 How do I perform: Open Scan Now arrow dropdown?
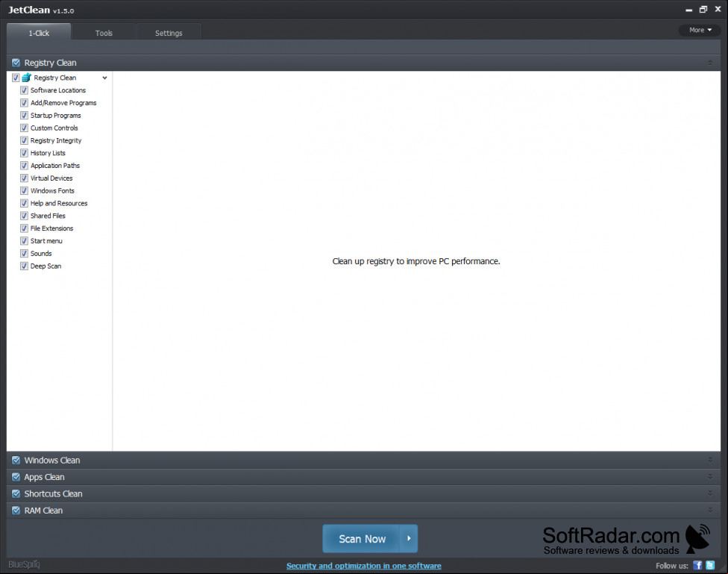pos(409,539)
